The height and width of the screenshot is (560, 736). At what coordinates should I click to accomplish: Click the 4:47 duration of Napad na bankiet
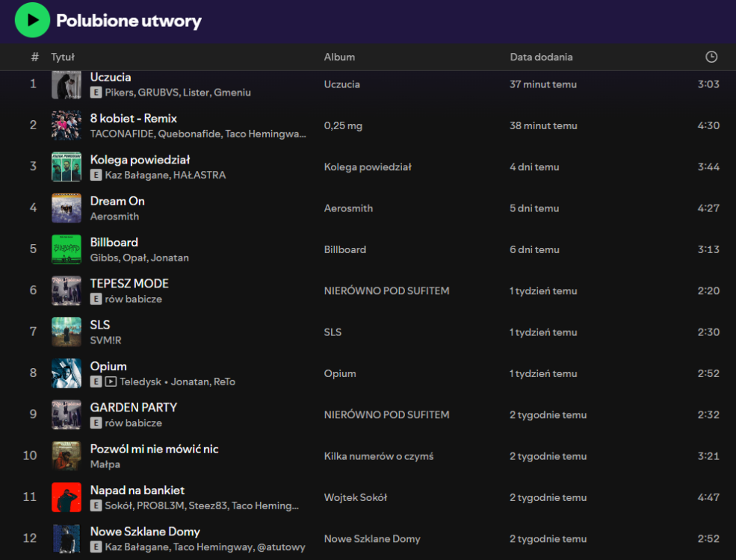point(708,497)
